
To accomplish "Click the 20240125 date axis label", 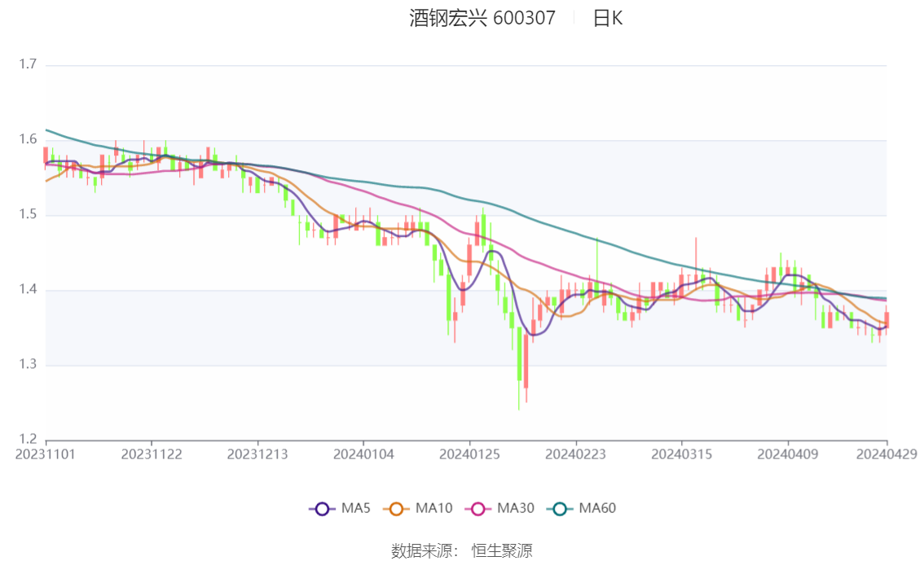I will tap(469, 454).
